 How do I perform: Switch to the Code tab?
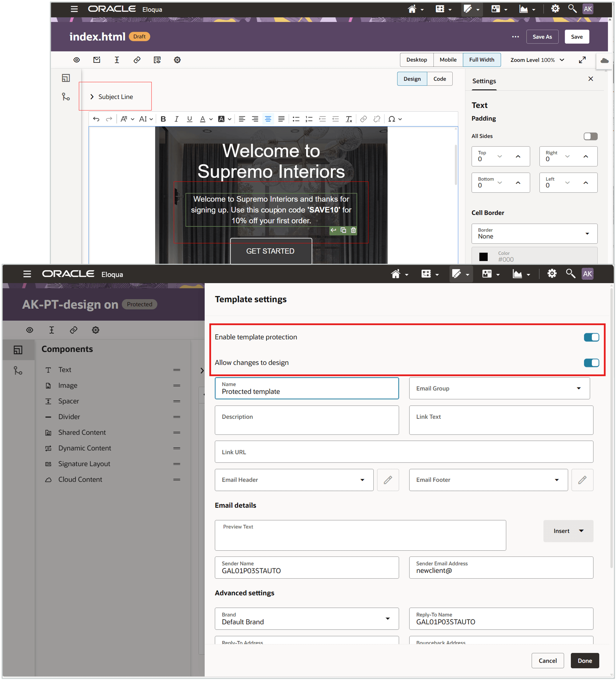(x=439, y=79)
